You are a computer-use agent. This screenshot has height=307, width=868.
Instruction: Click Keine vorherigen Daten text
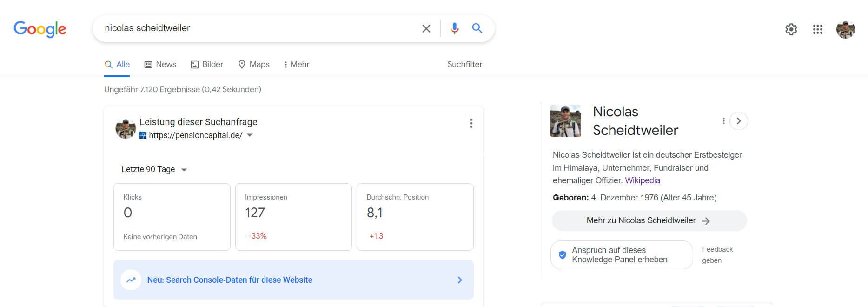[160, 237]
